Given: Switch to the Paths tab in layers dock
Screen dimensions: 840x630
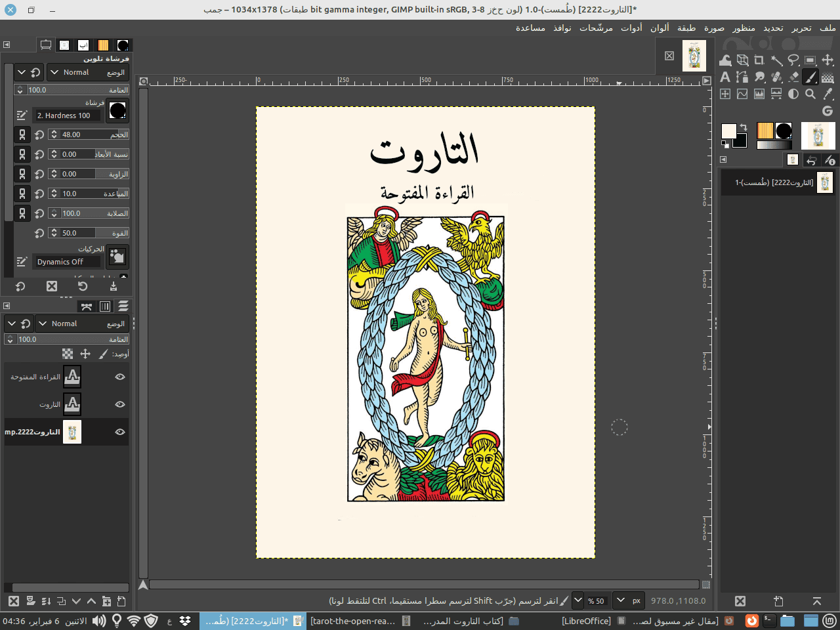Looking at the screenshot, I should click(86, 306).
